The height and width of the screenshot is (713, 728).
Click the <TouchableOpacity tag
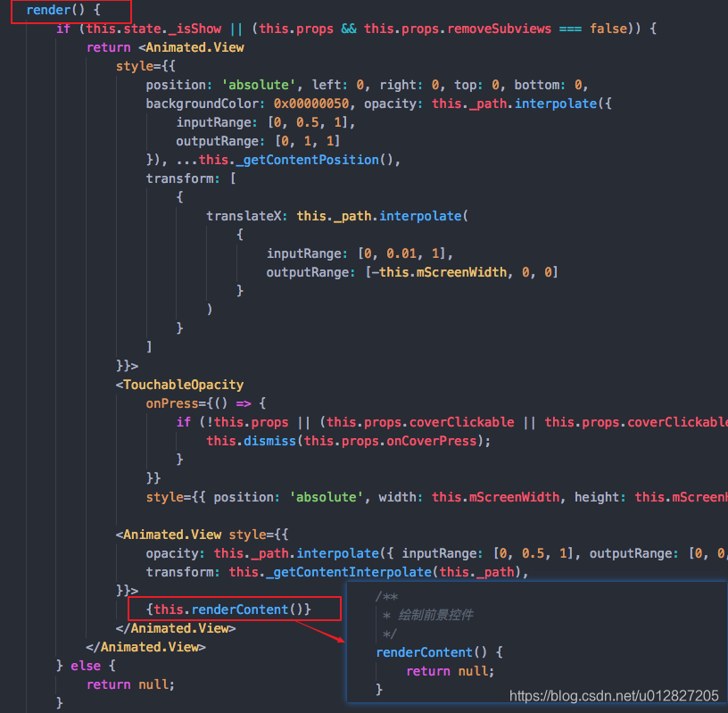(179, 385)
